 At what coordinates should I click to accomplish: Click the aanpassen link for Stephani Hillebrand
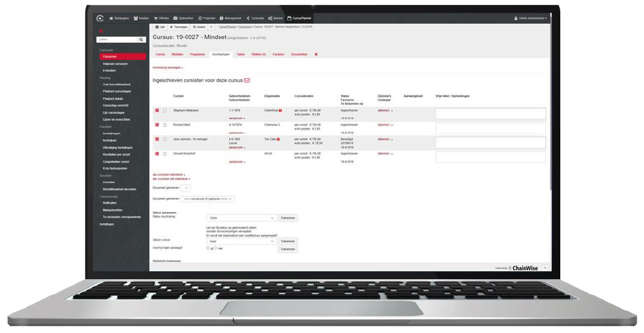[236, 119]
